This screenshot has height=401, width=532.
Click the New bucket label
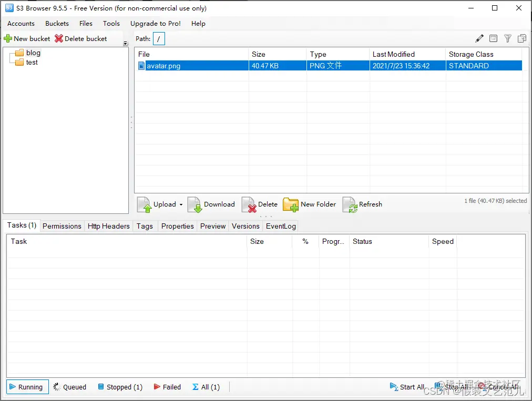[32, 39]
